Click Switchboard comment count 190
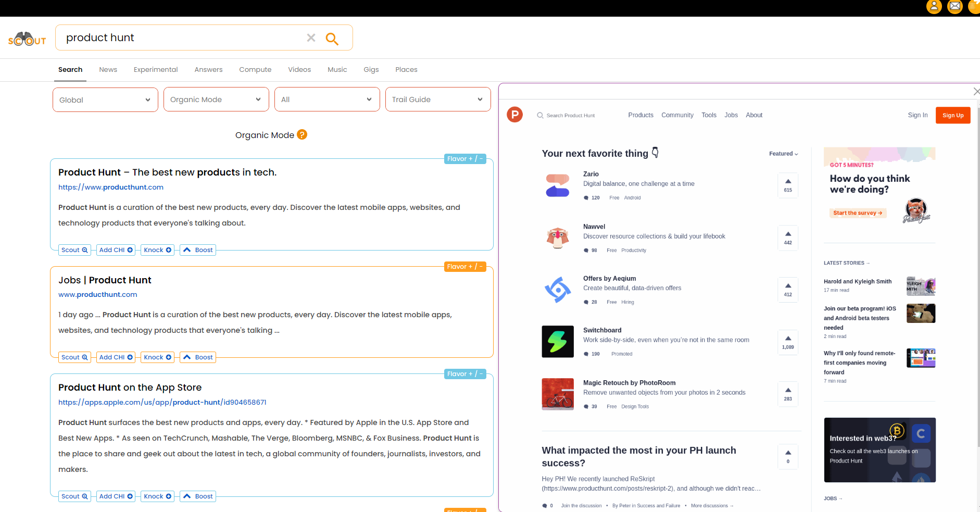This screenshot has height=512, width=980. (592, 354)
